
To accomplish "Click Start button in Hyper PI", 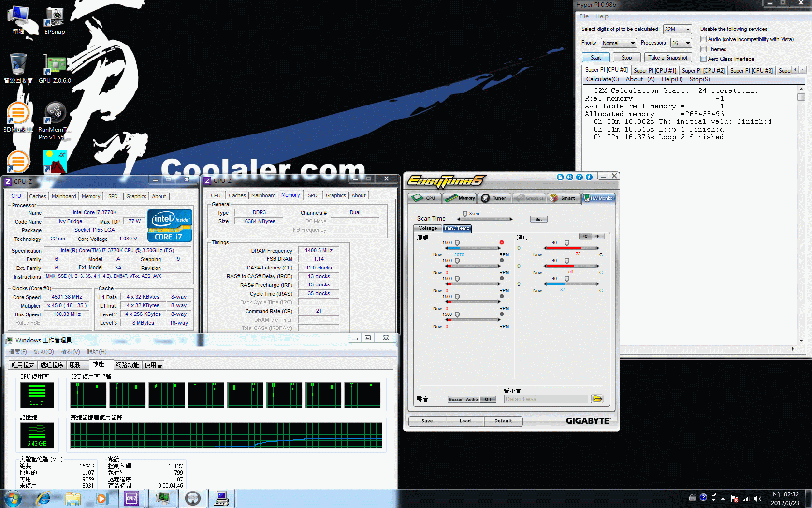I will [595, 58].
